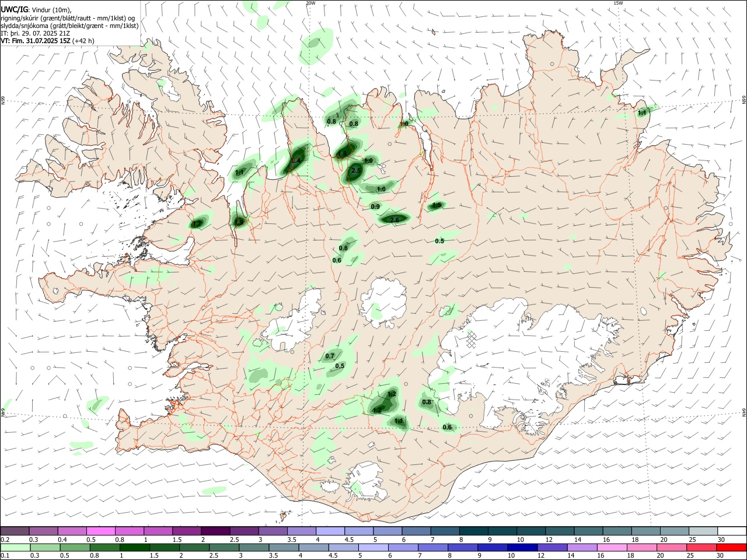The image size is (747, 560).
Task: Click the 1.5 rainfall value on the map
Action: click(437, 205)
